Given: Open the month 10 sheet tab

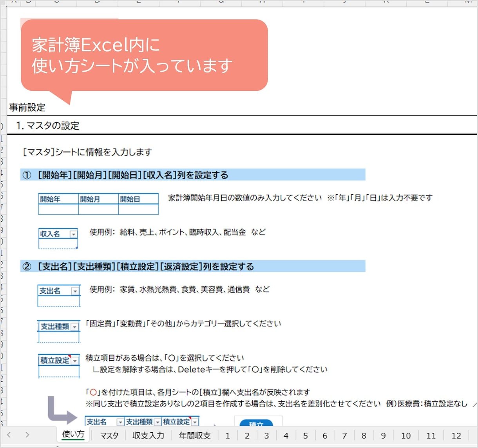Looking at the screenshot, I should coord(406,435).
